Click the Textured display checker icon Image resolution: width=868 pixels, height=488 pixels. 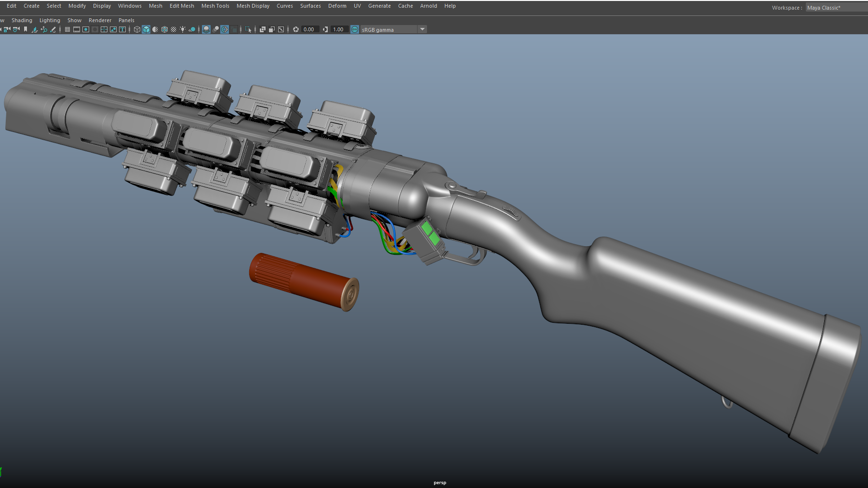(x=174, y=29)
